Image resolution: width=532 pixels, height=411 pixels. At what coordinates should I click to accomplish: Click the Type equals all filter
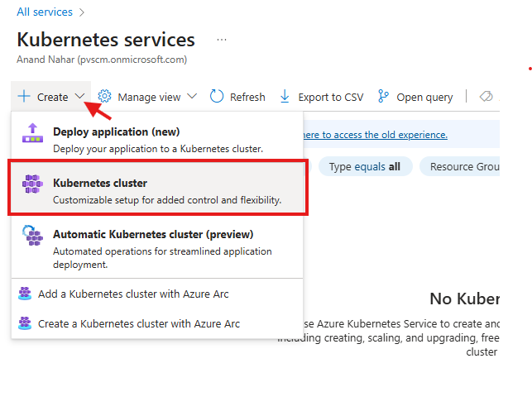pos(366,166)
